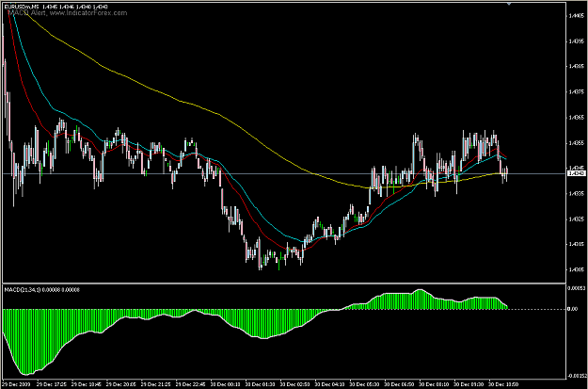Click the 29 Dec 17:05 time axis label
The height and width of the screenshot is (389, 588).
[x=53, y=384]
